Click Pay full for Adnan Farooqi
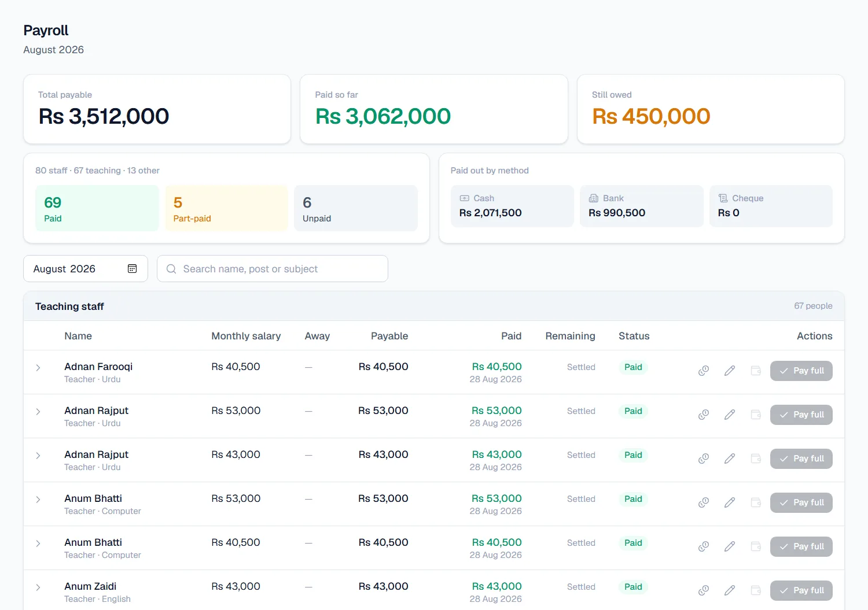This screenshot has height=610, width=868. [x=801, y=371]
